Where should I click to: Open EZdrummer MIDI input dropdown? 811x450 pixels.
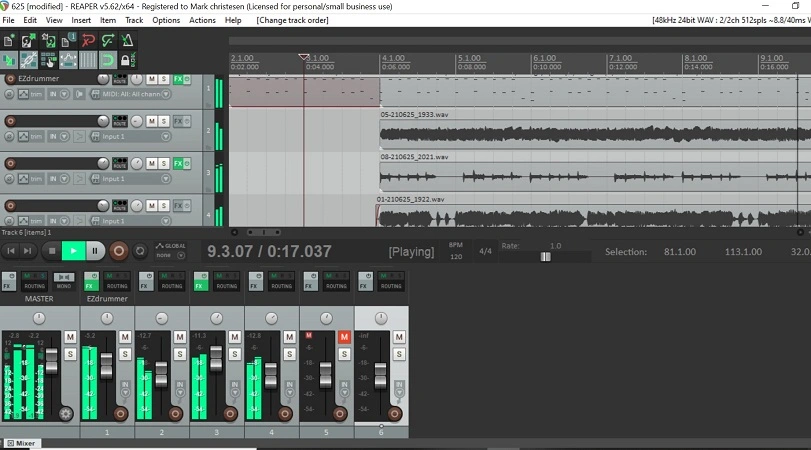point(166,94)
